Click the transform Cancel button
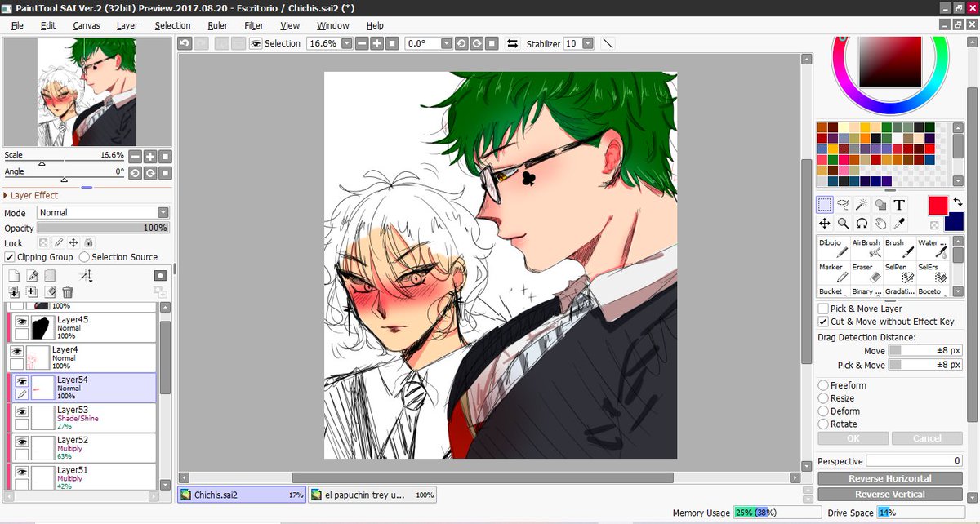Viewport: 980px width, 524px height. (926, 438)
